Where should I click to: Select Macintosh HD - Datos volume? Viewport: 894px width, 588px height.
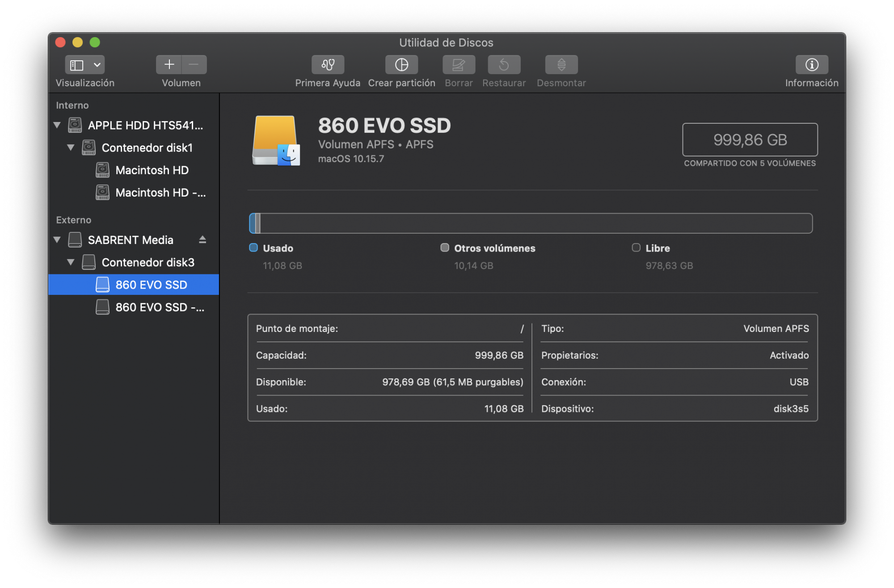click(x=160, y=193)
